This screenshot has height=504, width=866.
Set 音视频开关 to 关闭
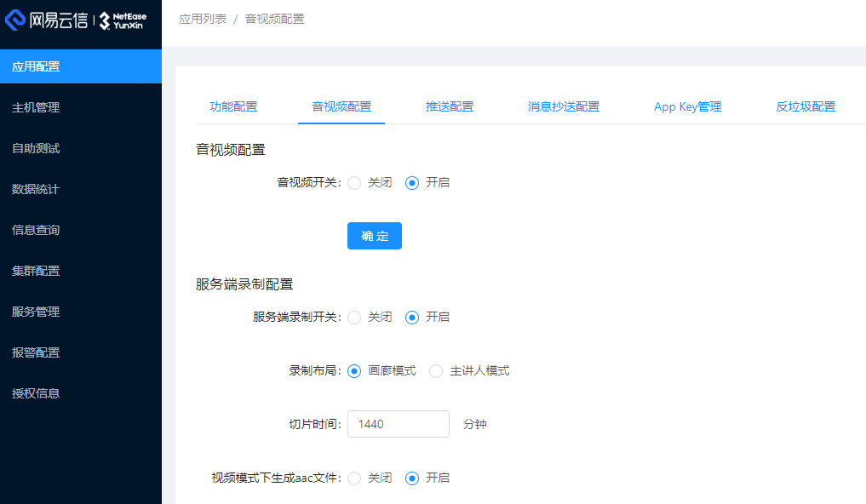coord(355,182)
